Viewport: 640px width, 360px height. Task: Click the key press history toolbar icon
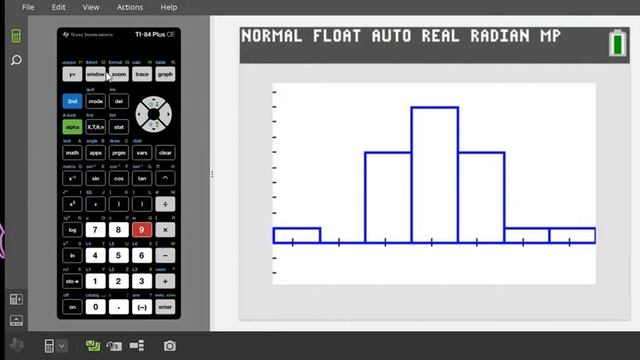[114, 346]
